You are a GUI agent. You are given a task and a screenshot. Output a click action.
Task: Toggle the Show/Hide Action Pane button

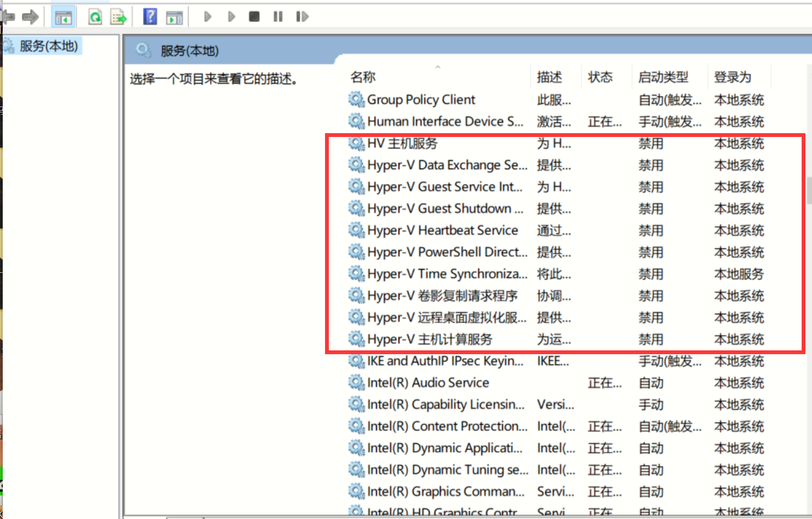coord(175,17)
